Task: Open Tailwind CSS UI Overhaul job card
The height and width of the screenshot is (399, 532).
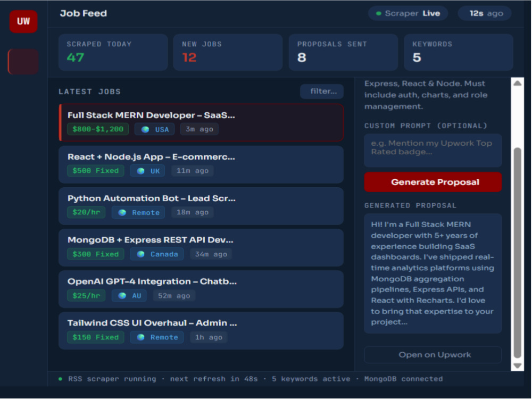Action: pyautogui.click(x=201, y=331)
